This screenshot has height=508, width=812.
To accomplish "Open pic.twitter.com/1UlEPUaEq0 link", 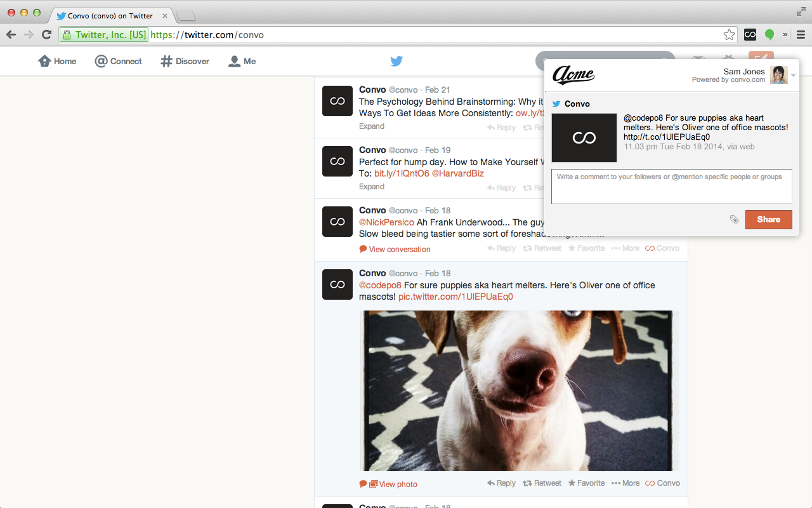I will [455, 297].
